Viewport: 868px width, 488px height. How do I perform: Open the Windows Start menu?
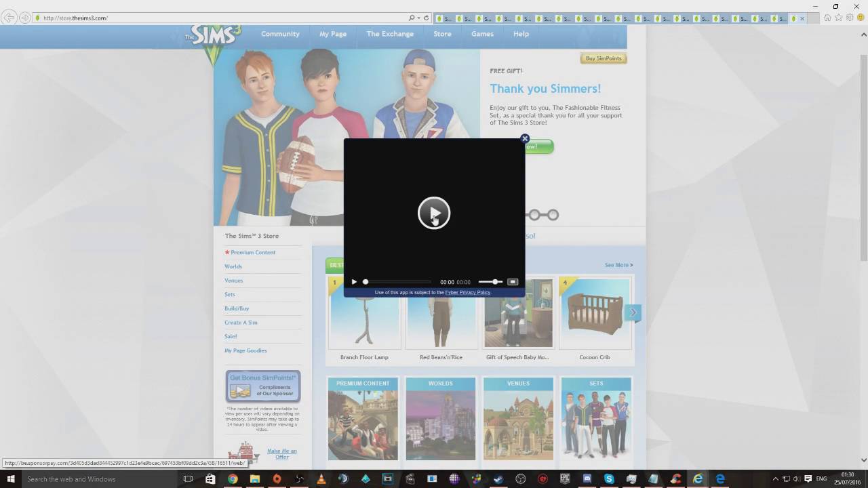click(10, 479)
